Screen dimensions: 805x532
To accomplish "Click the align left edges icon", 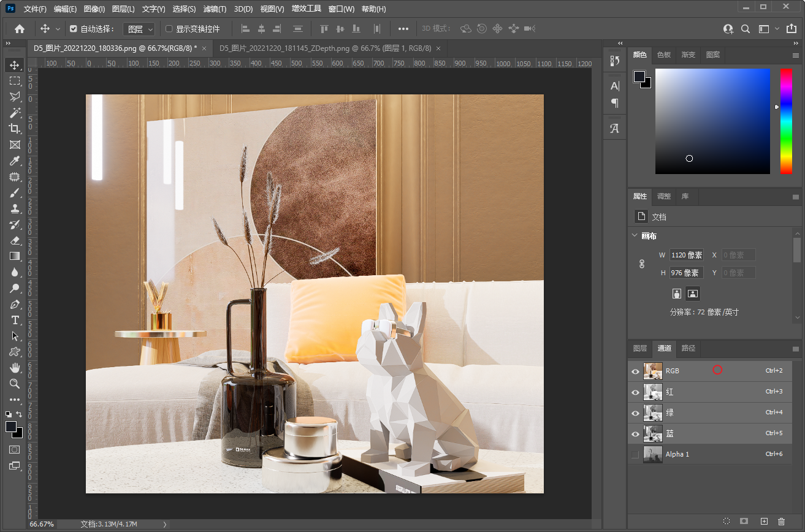I will tap(246, 29).
